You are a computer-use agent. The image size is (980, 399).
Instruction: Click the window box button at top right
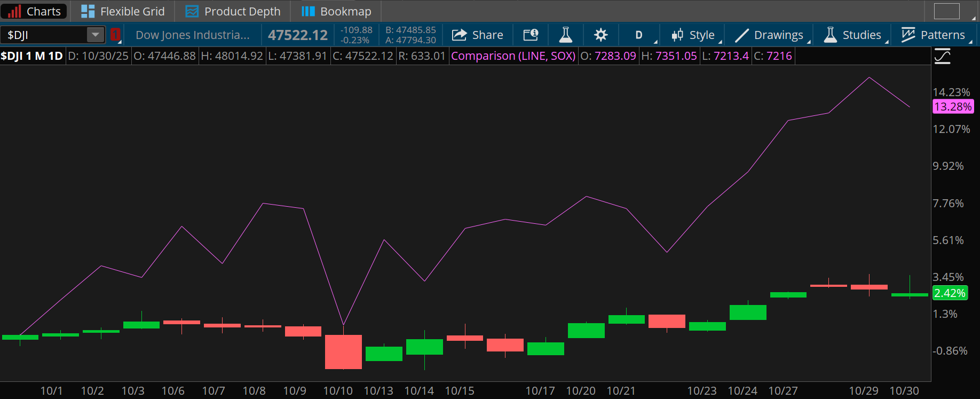[x=947, y=11]
